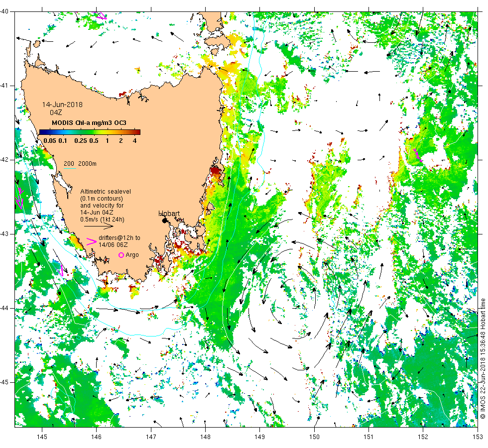Screen dimensions: 488x448
Task: Click the Hobart city label
Action: (169, 214)
